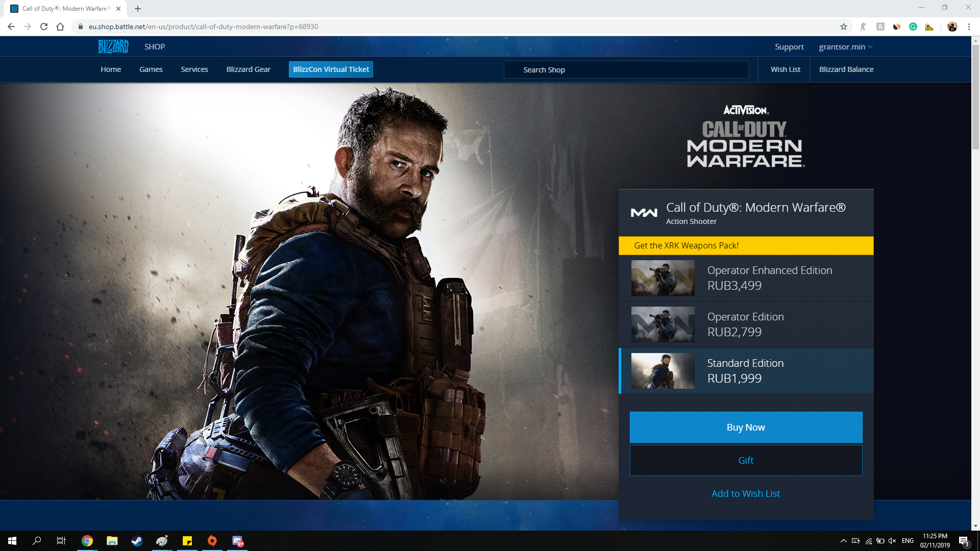Screen dimensions: 980x551
Task: Open the Support link
Action: point(789,46)
